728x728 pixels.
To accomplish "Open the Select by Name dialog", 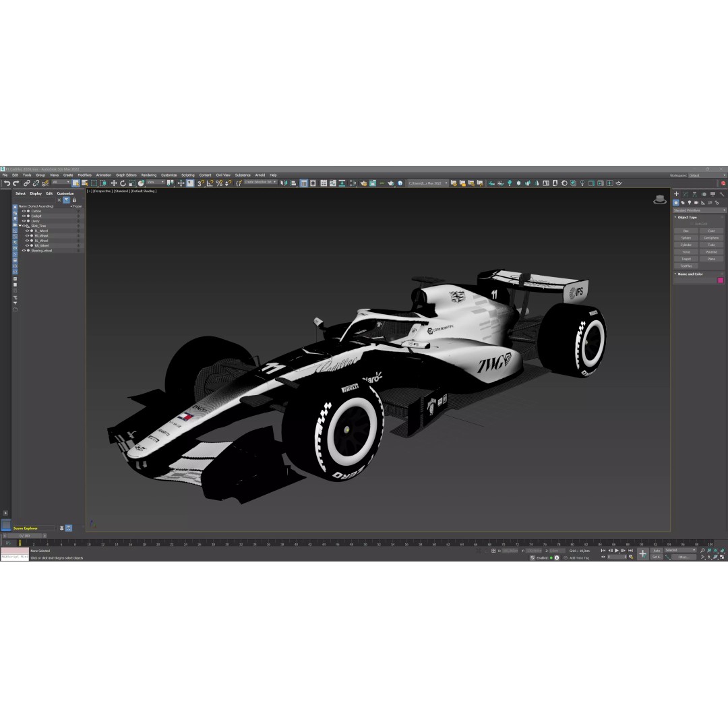I will [x=84, y=183].
